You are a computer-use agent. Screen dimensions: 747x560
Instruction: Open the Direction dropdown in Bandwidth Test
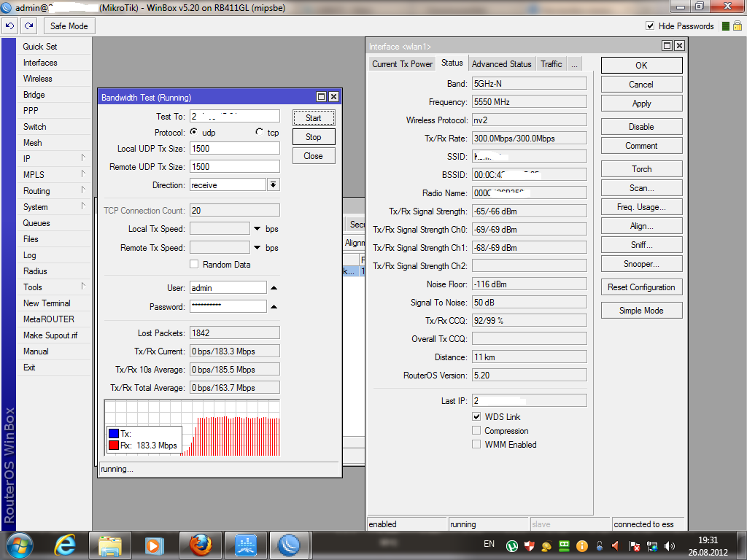click(x=274, y=185)
